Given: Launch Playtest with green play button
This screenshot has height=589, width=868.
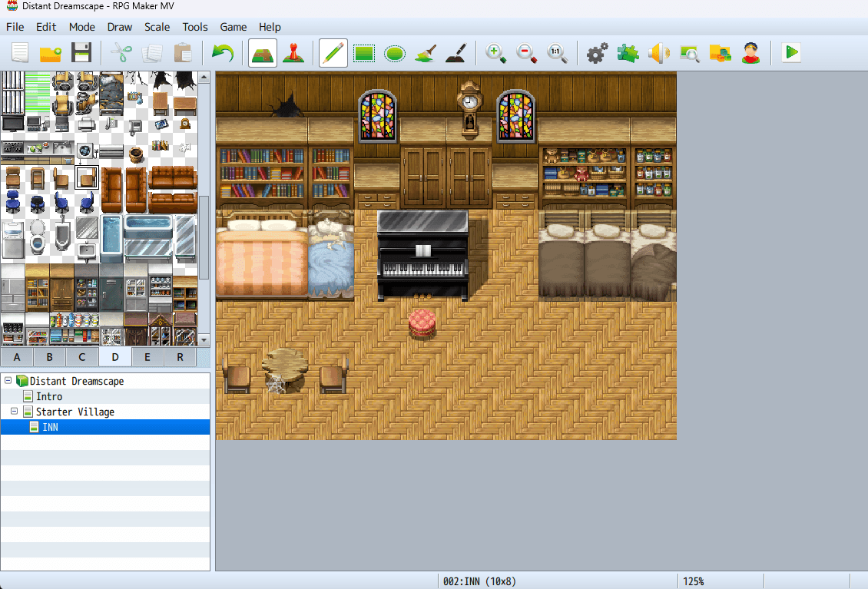Looking at the screenshot, I should 790,53.
